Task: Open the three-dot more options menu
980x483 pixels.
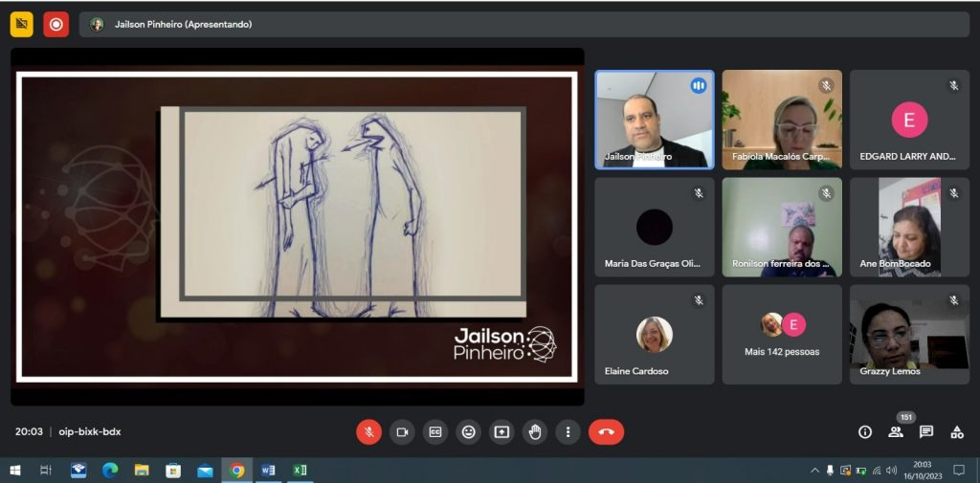Action: (x=568, y=432)
